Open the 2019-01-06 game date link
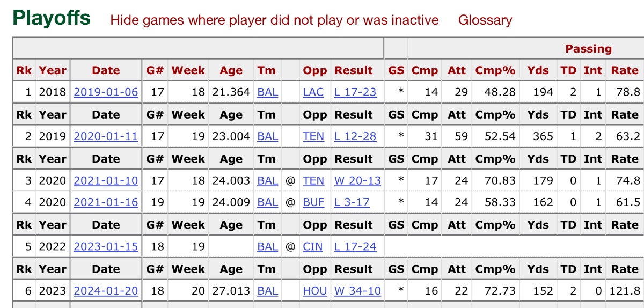Screen dimensions: 644x308 [x=106, y=92]
